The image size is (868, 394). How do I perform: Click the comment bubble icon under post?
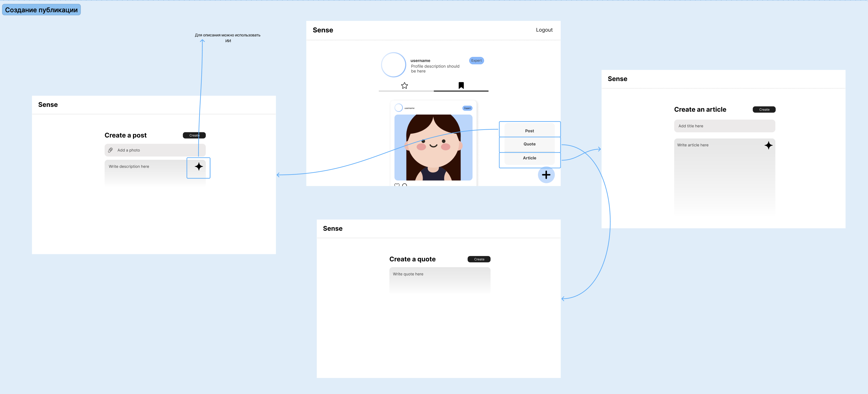tap(404, 185)
